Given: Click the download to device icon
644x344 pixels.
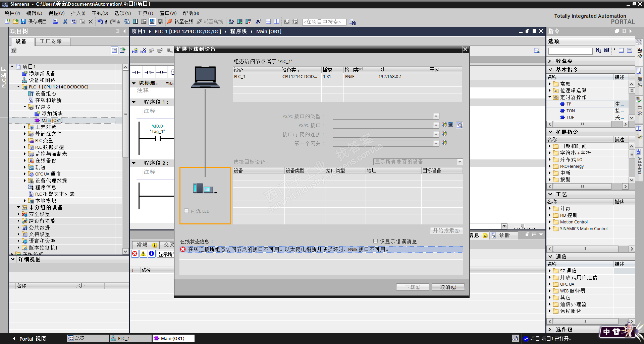Looking at the screenshot, I should pyautogui.click(x=136, y=21).
